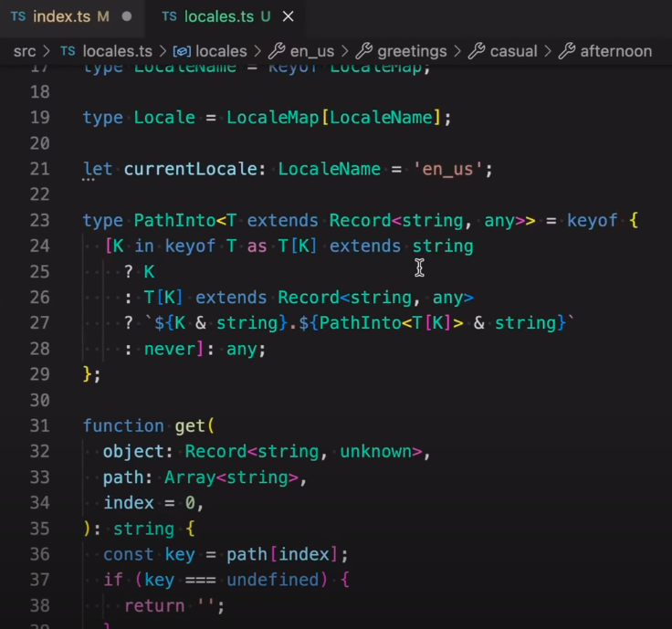The image size is (672, 629).
Task: Expand the chevron after src breadcrumb
Action: [47, 51]
